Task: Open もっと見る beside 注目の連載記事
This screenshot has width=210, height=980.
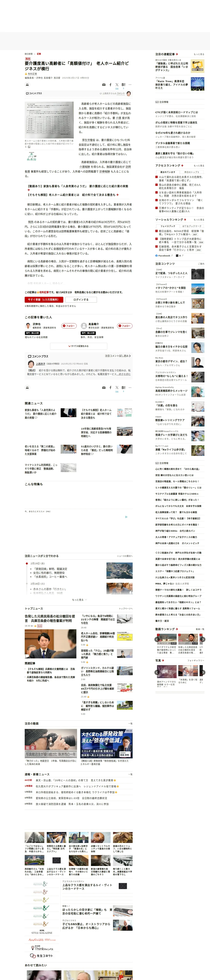Action: click(x=199, y=54)
